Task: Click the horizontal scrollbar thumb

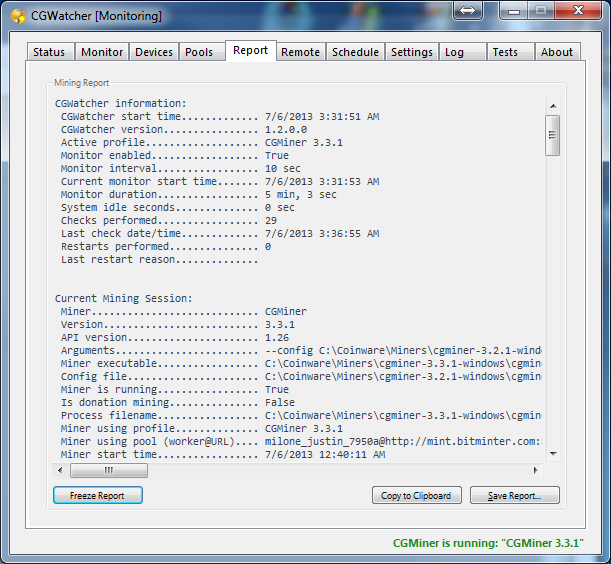Action: pyautogui.click(x=109, y=470)
